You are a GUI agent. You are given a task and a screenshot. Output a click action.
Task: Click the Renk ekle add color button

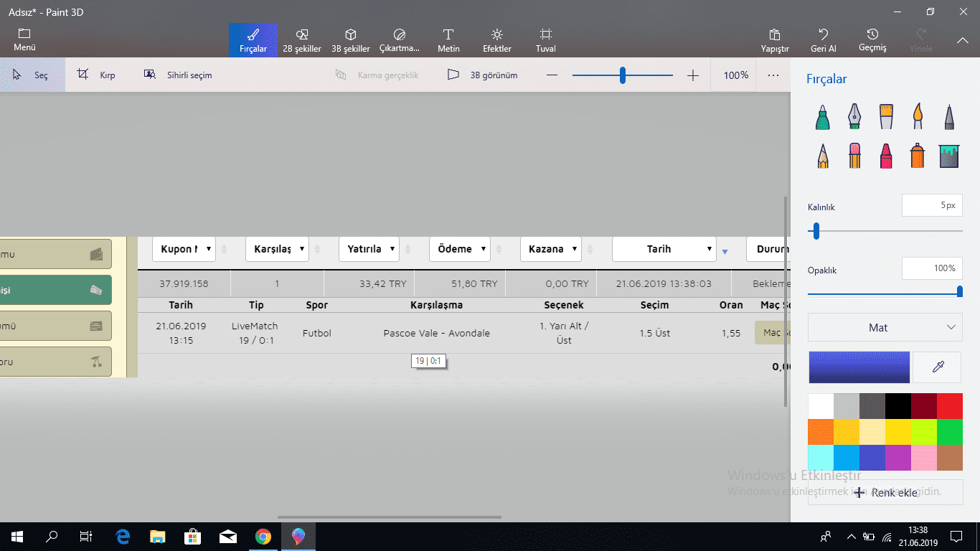pos(885,492)
